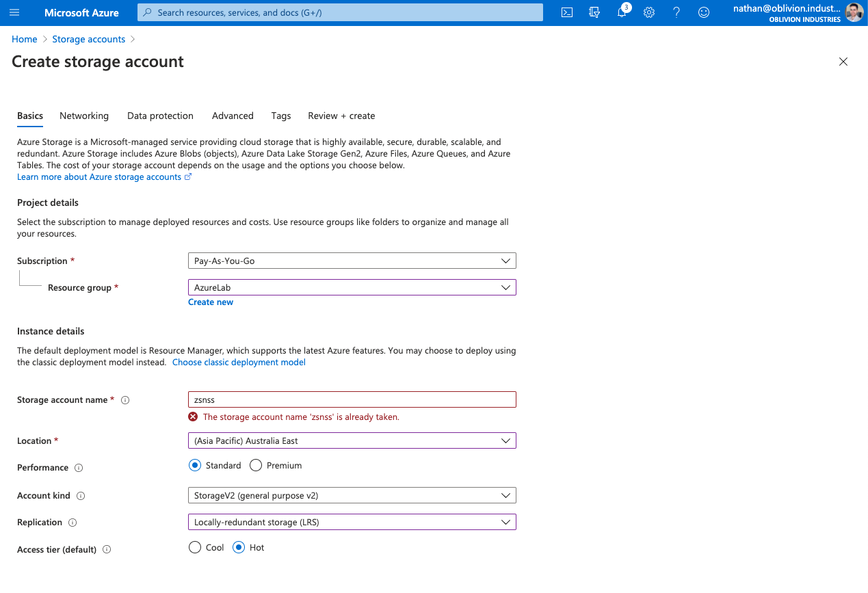This screenshot has height=593, width=868.
Task: Select the Cool access tier
Action: (x=195, y=548)
